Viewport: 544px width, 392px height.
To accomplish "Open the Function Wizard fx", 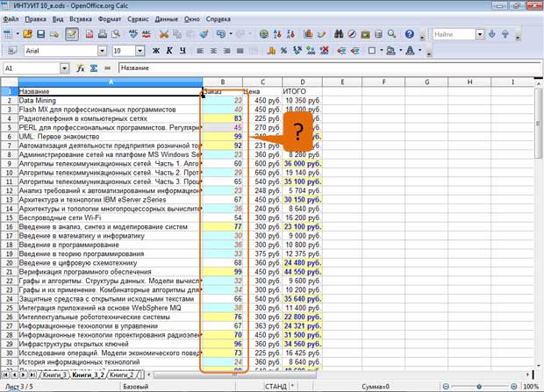I will point(81,68).
